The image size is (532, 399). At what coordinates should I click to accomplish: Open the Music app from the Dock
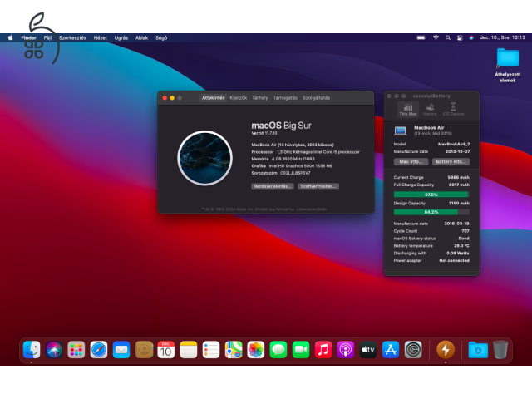click(323, 350)
